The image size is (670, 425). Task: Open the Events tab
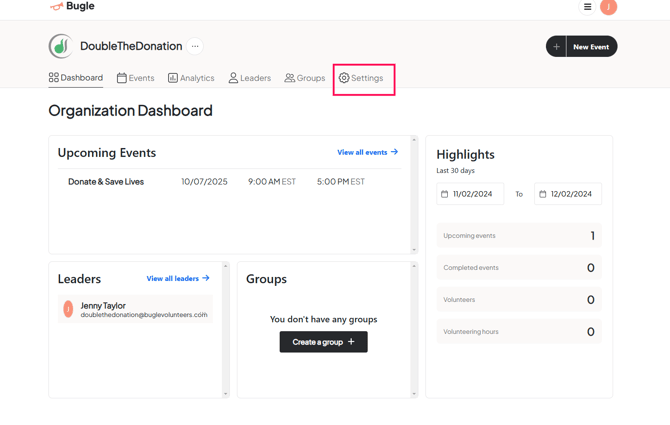[x=136, y=78]
